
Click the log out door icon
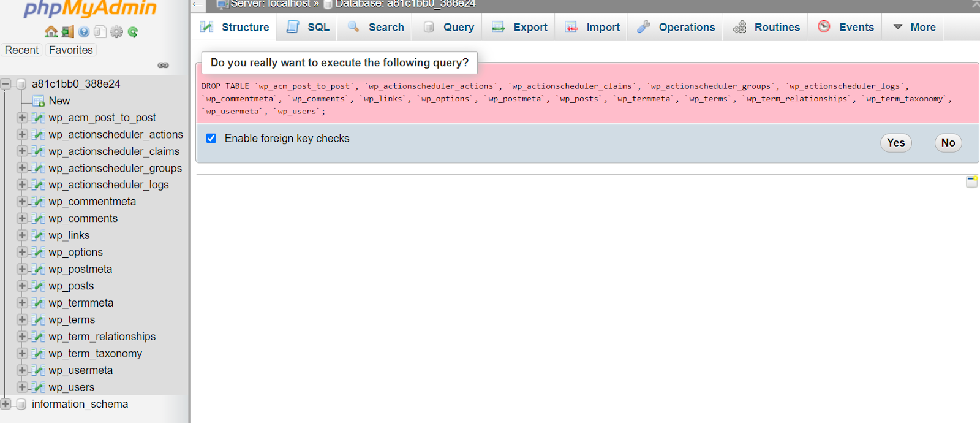(x=67, y=32)
